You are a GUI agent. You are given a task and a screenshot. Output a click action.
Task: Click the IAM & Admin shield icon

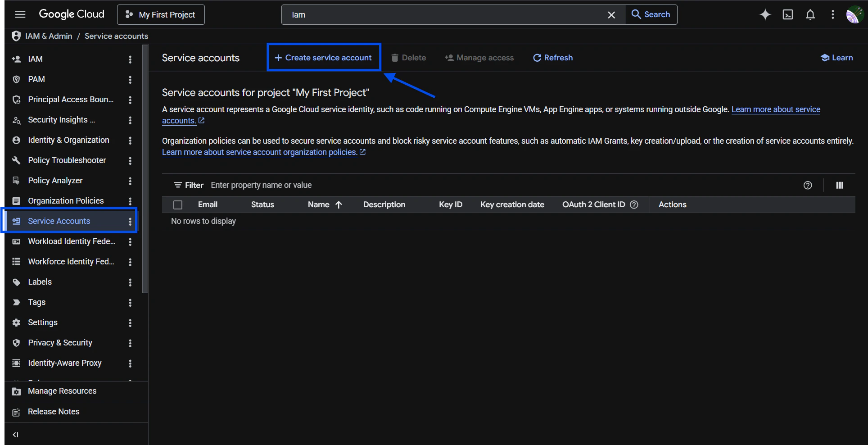coord(16,36)
